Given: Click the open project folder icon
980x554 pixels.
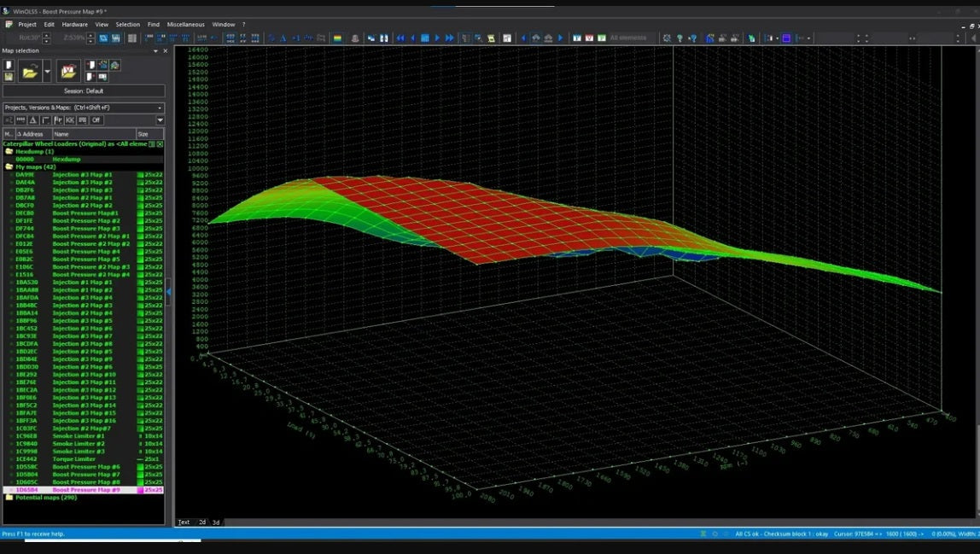Looking at the screenshot, I should click(x=30, y=73).
